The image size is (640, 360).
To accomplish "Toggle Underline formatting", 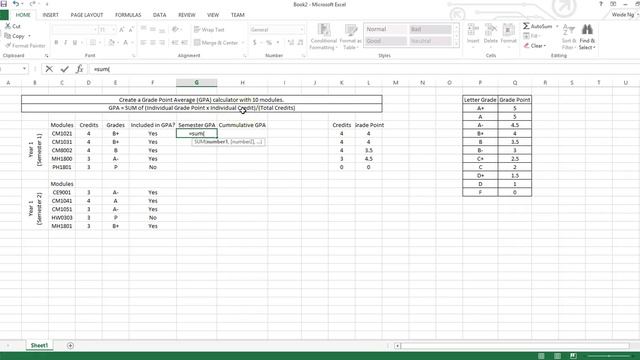I will pyautogui.click(x=75, y=42).
